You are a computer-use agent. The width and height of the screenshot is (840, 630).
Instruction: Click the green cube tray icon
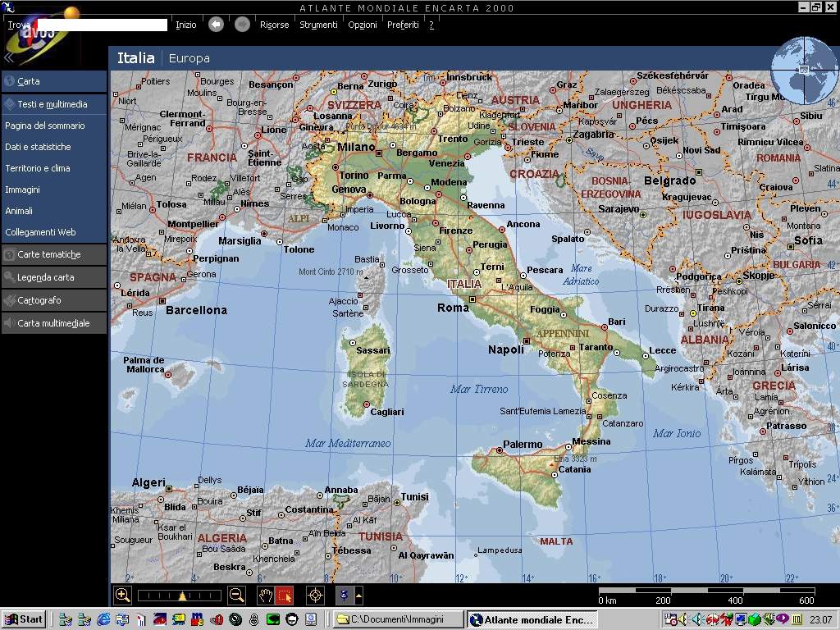point(755,620)
